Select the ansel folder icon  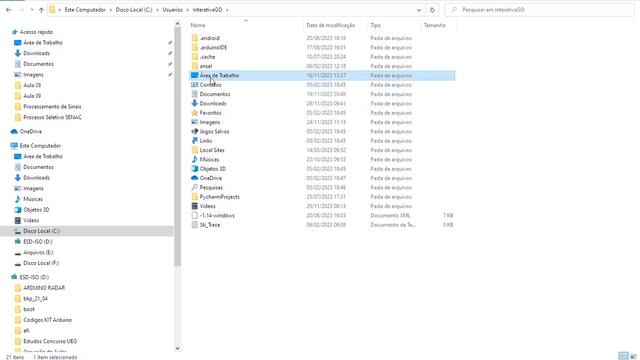pyautogui.click(x=195, y=66)
